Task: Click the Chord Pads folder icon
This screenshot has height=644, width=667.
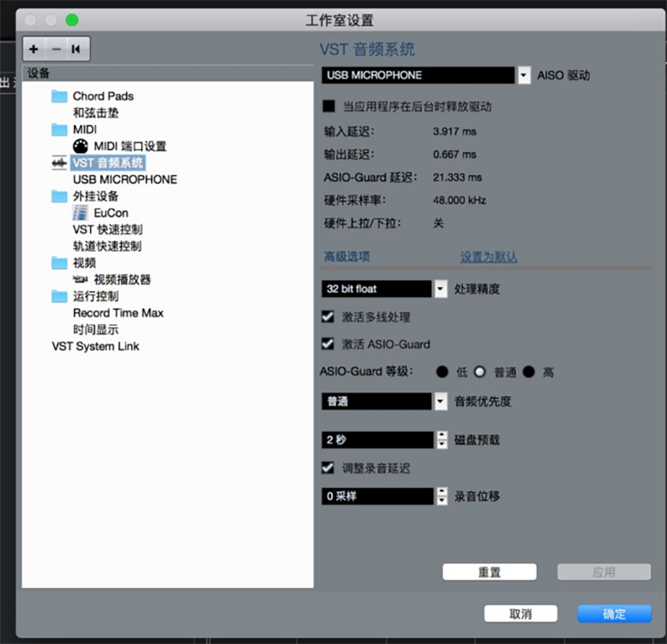Action: [59, 96]
